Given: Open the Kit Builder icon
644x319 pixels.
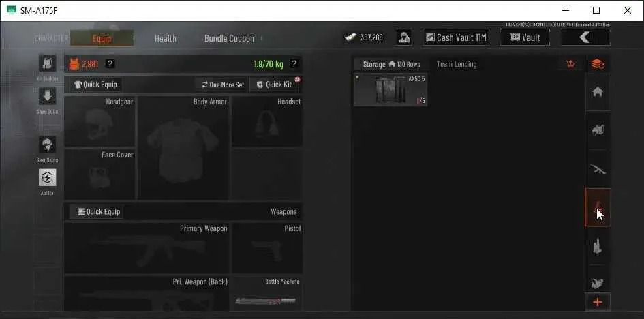Looking at the screenshot, I should tap(47, 63).
